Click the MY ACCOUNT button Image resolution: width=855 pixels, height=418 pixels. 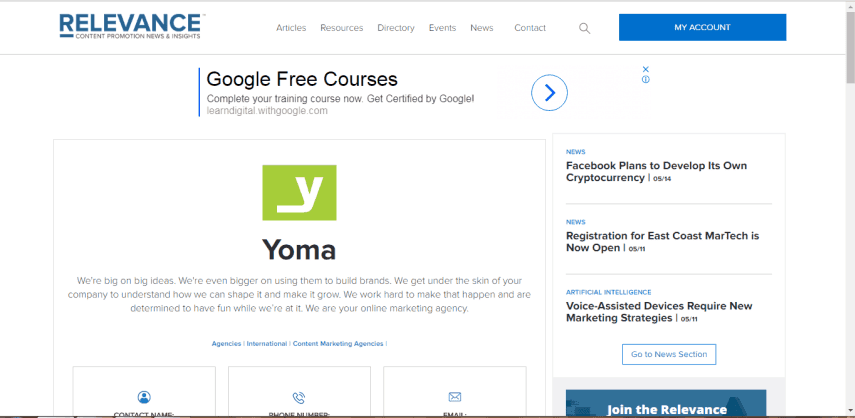(x=702, y=27)
